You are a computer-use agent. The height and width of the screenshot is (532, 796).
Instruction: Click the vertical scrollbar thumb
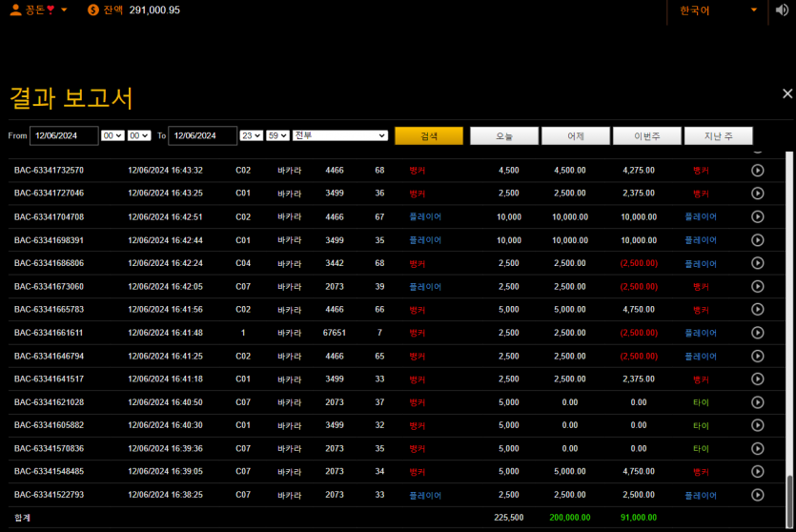click(789, 501)
